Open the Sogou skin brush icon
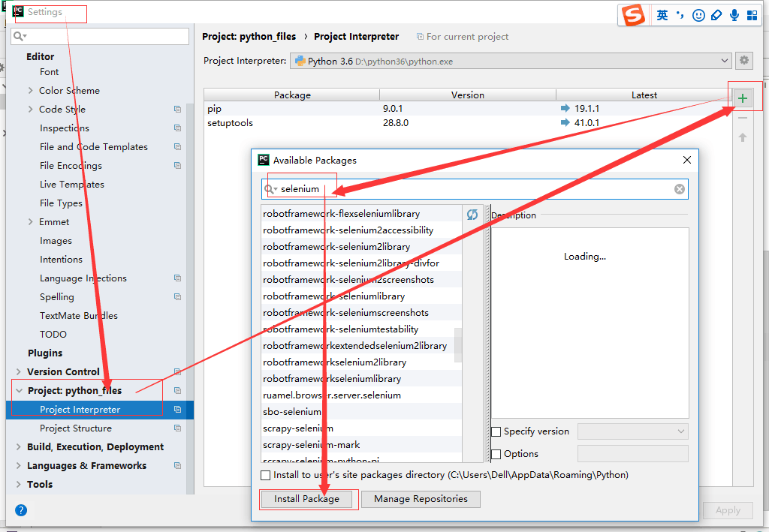Image resolution: width=769 pixels, height=532 pixels. [x=716, y=15]
